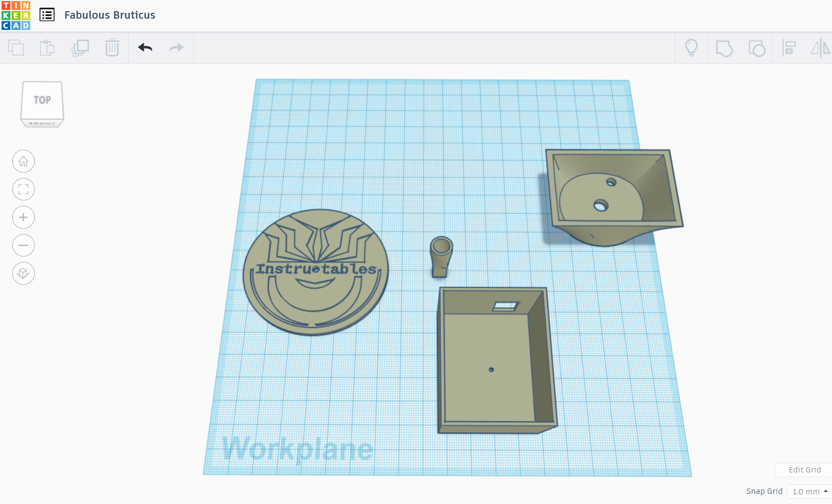Open the Snap Grid 1.0 mm dropdown
The width and height of the screenshot is (832, 504).
pyautogui.click(x=809, y=491)
